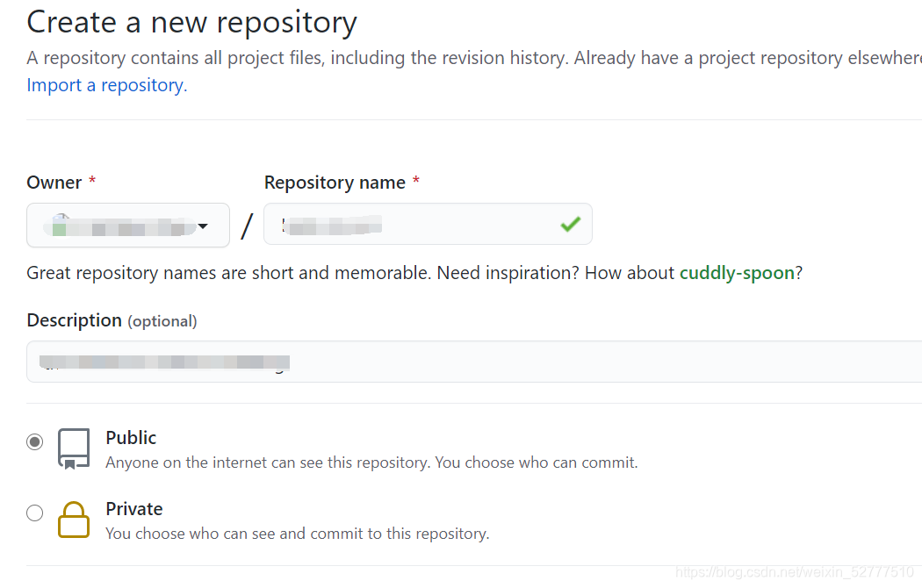Image resolution: width=922 pixels, height=588 pixels.
Task: Click the Public repository book icon
Action: click(x=74, y=448)
